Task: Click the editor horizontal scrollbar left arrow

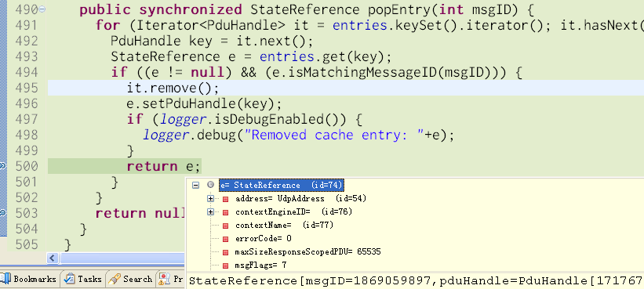Action: 53,258
